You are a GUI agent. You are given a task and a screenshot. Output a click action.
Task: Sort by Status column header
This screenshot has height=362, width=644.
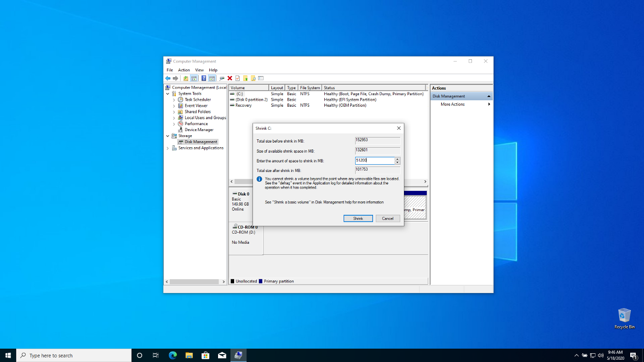(374, 87)
